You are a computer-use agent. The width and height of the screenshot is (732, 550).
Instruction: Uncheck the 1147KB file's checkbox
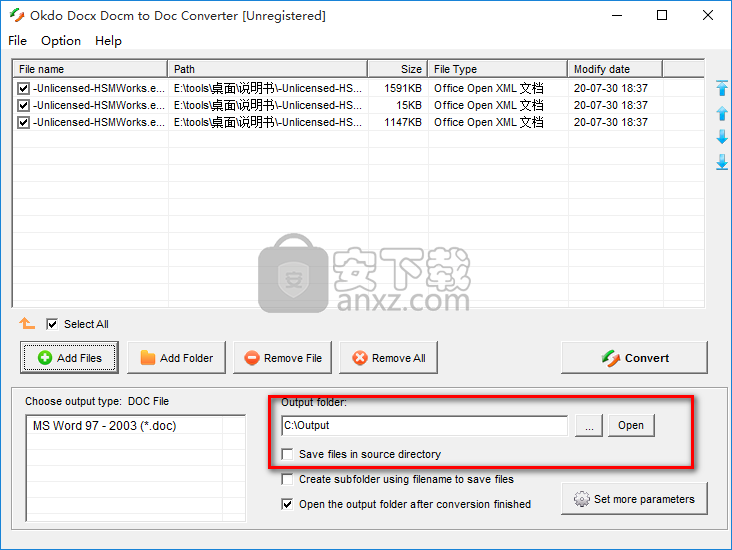23,122
